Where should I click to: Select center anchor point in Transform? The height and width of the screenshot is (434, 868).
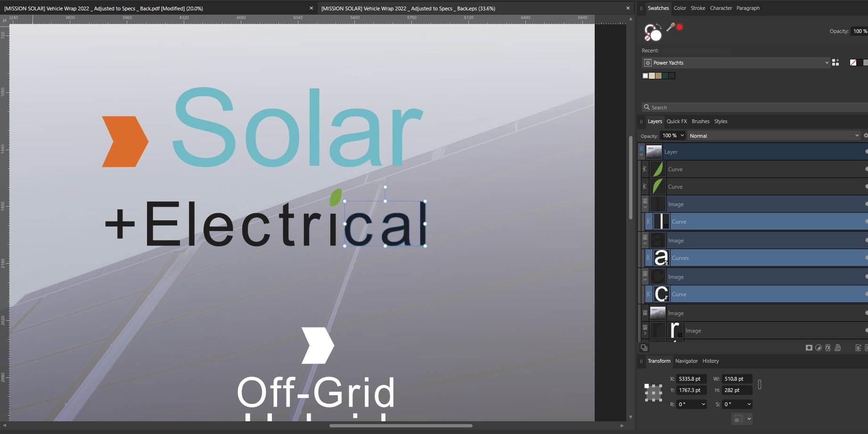653,392
